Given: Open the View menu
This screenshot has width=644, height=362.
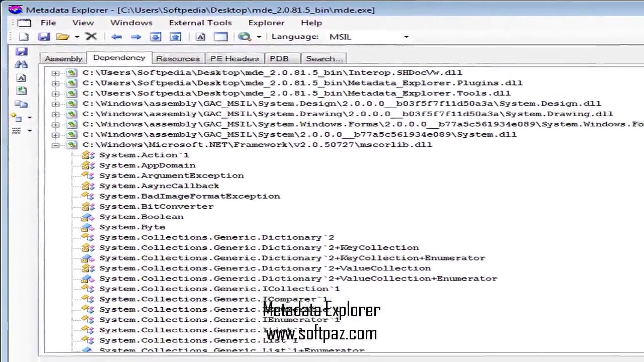Looking at the screenshot, I should coord(83,23).
